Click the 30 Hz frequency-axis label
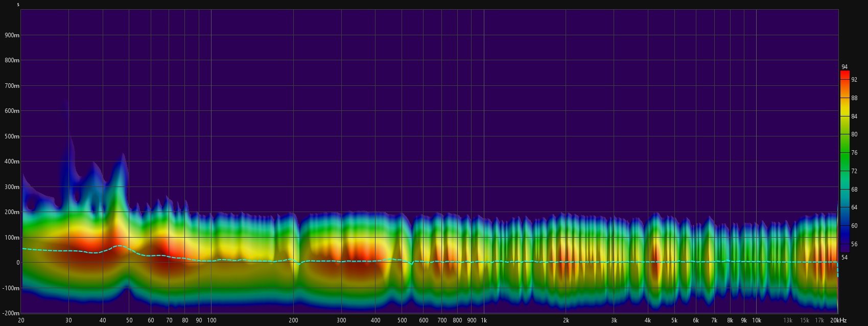This screenshot has width=868, height=326. tap(69, 320)
